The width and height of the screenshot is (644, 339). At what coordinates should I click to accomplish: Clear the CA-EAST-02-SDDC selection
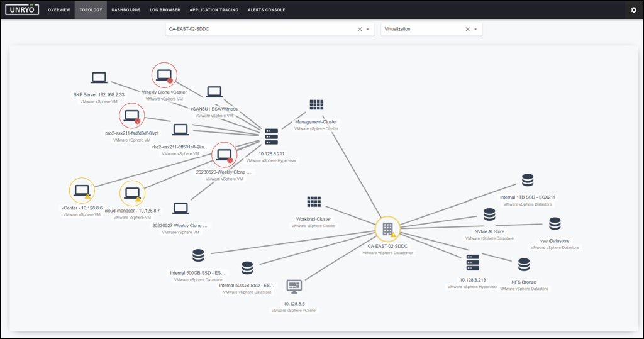(360, 29)
